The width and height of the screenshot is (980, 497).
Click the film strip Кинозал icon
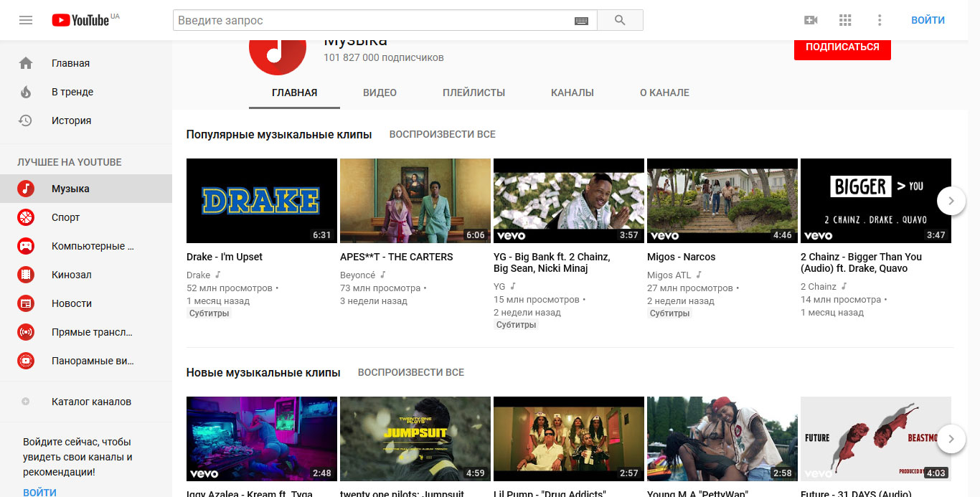pos(26,275)
